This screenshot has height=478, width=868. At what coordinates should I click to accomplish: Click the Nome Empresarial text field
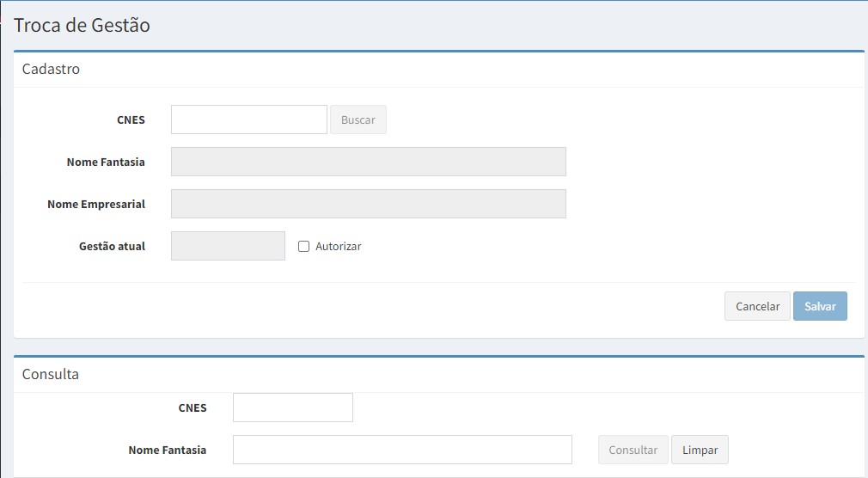point(368,204)
